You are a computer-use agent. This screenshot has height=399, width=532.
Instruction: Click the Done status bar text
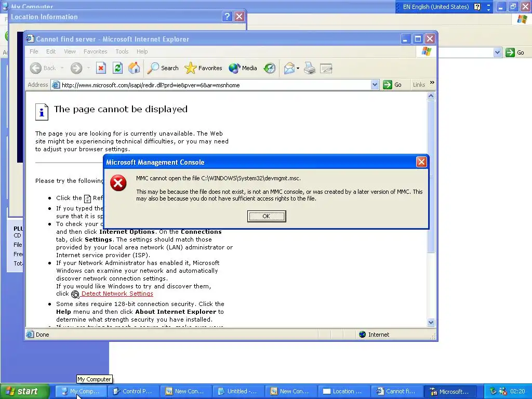tap(43, 335)
